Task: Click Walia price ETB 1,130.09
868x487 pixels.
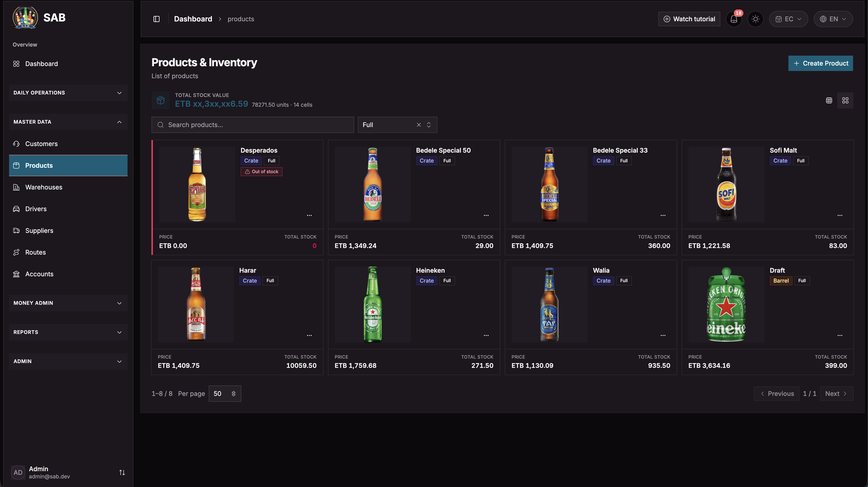Action: point(532,366)
